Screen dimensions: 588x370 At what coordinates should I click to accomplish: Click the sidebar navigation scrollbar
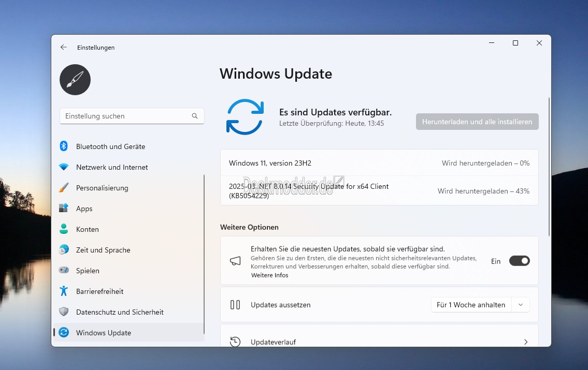pos(204,254)
